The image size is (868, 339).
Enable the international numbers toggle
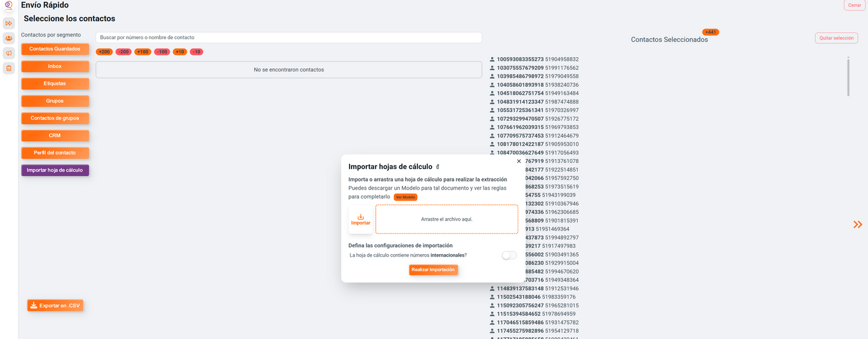[509, 255]
